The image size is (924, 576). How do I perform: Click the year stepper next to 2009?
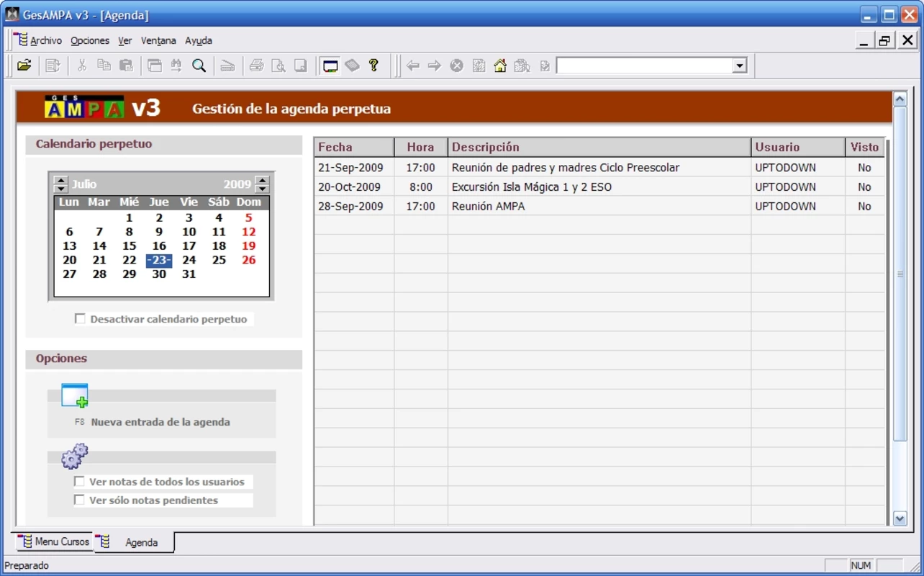coord(262,184)
